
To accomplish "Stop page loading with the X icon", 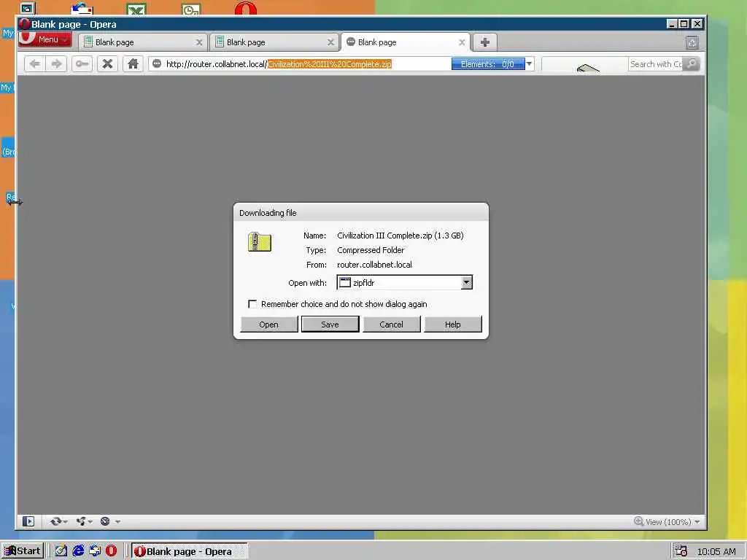I will pos(108,64).
